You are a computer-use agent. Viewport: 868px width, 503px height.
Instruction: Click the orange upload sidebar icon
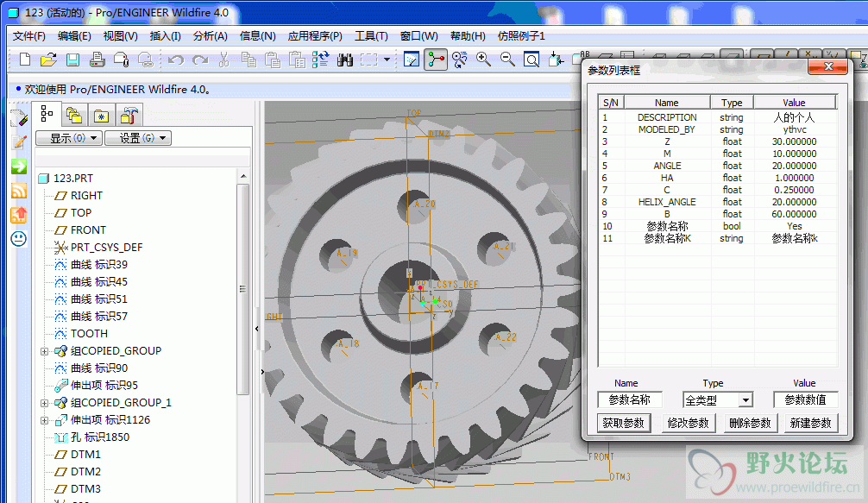pos(19,214)
